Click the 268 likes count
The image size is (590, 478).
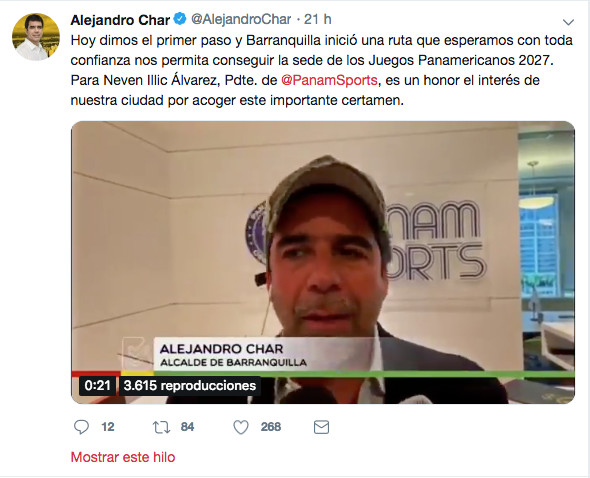pos(271,427)
